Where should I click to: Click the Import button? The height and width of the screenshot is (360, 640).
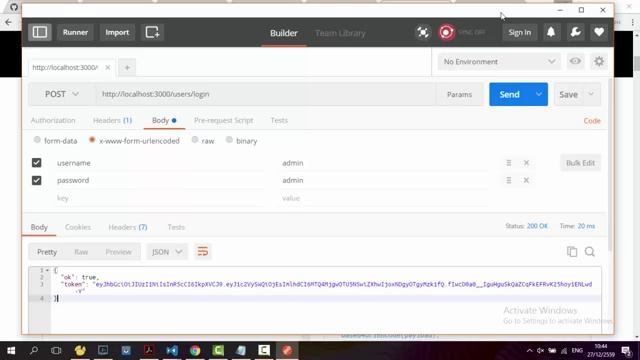[x=117, y=32]
